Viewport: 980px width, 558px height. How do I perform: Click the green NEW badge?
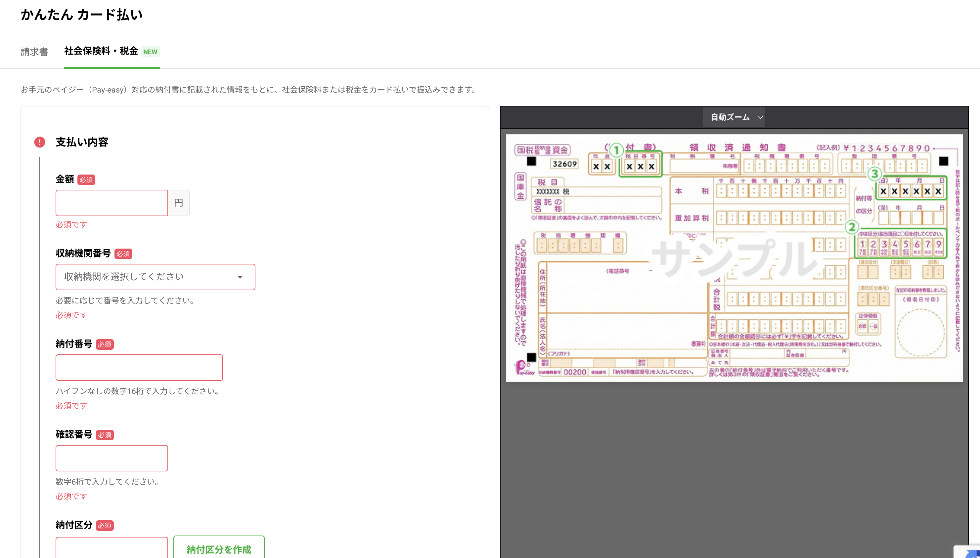click(x=150, y=52)
